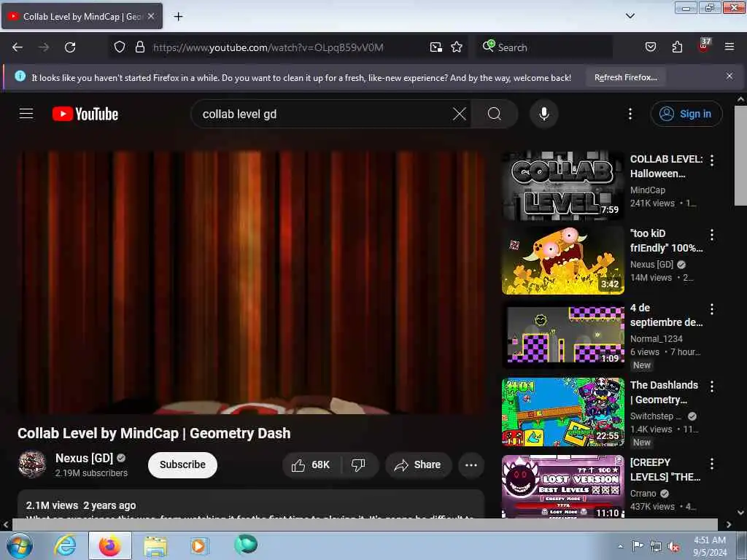Open the Nexus [GD] channel name link
This screenshot has width=747, height=560.
(84, 458)
